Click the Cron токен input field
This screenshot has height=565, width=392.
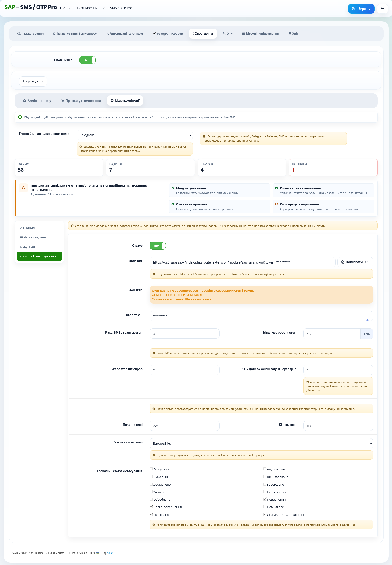coord(261,316)
